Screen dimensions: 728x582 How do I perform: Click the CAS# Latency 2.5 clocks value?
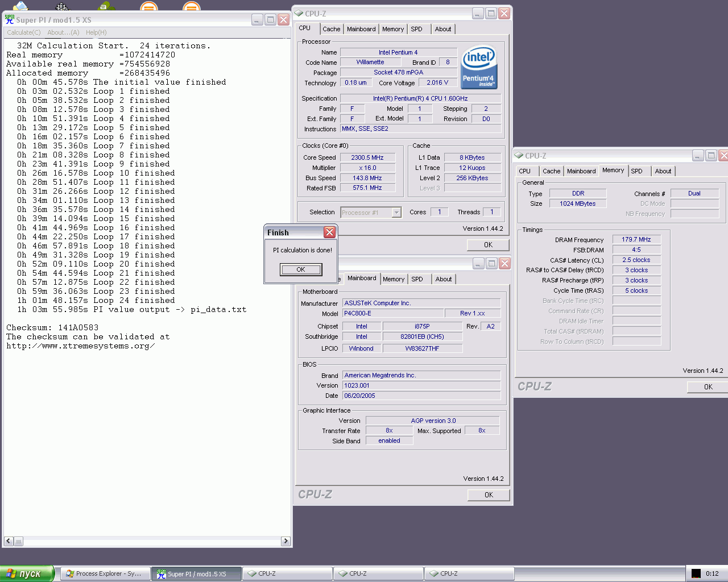(x=636, y=260)
